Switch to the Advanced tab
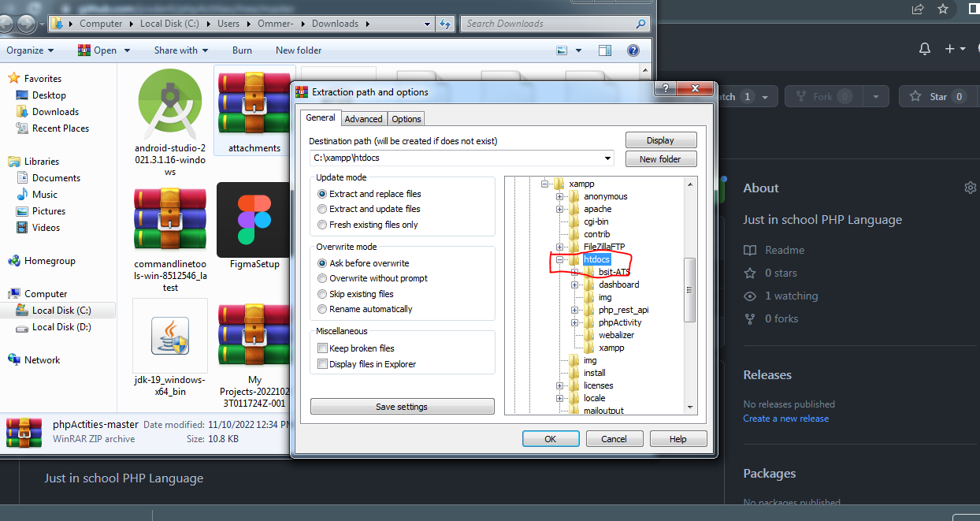Screen dimensions: 980x521 (364, 119)
